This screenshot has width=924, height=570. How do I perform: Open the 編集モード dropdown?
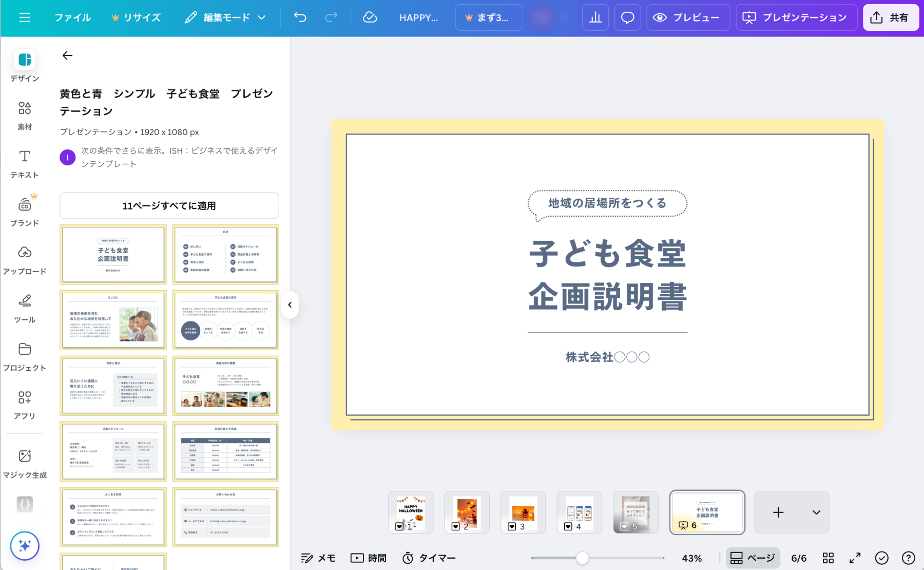coord(225,17)
